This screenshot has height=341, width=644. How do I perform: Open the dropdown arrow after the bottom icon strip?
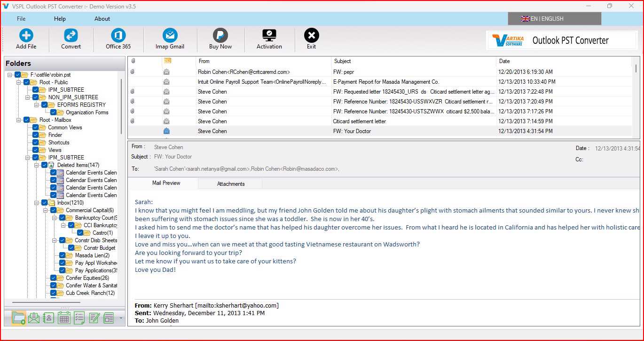(121, 318)
